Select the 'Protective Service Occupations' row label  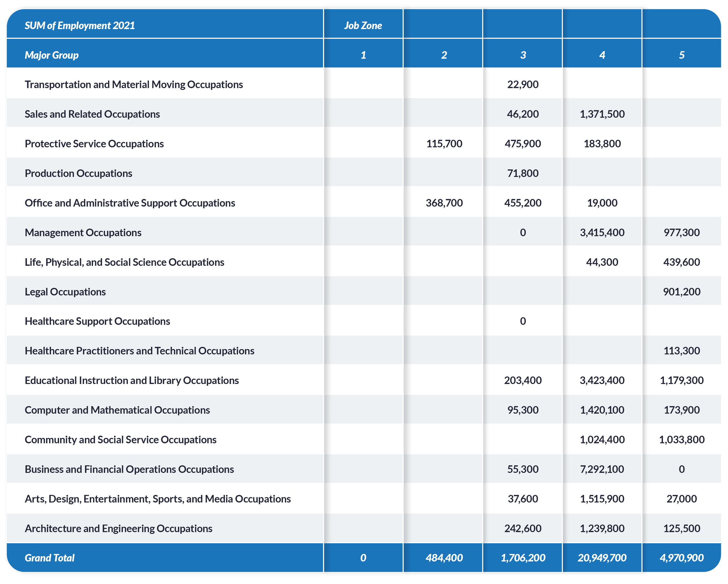(94, 144)
